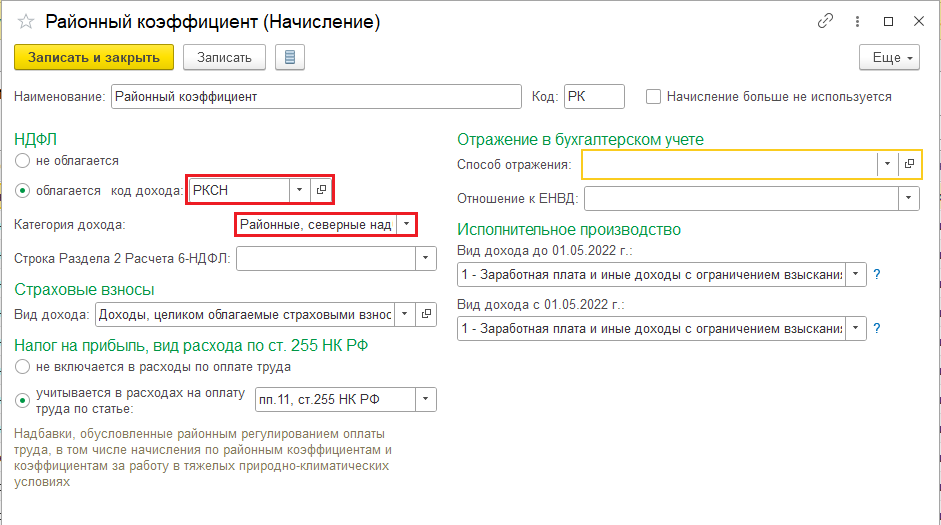Click the Записать button

pos(224,58)
